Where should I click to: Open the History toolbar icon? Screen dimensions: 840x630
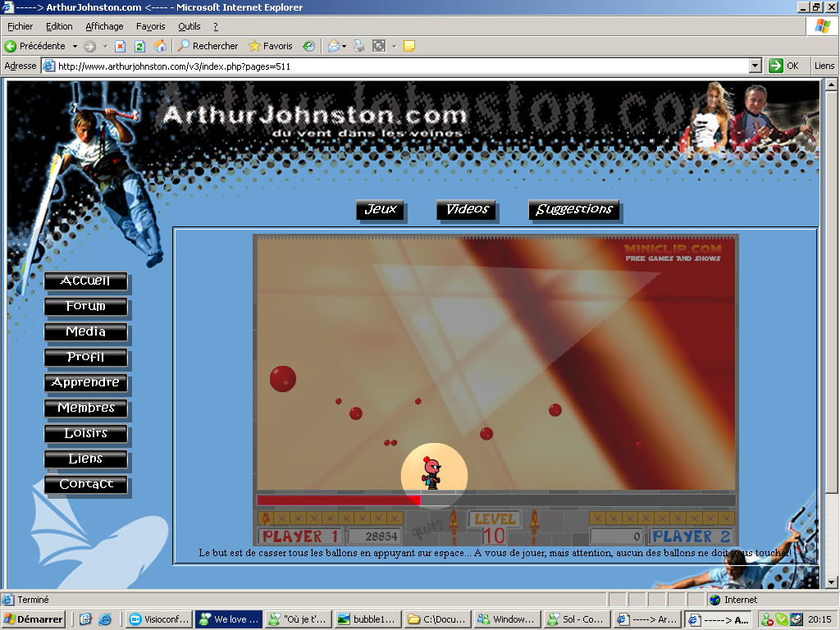click(x=308, y=46)
